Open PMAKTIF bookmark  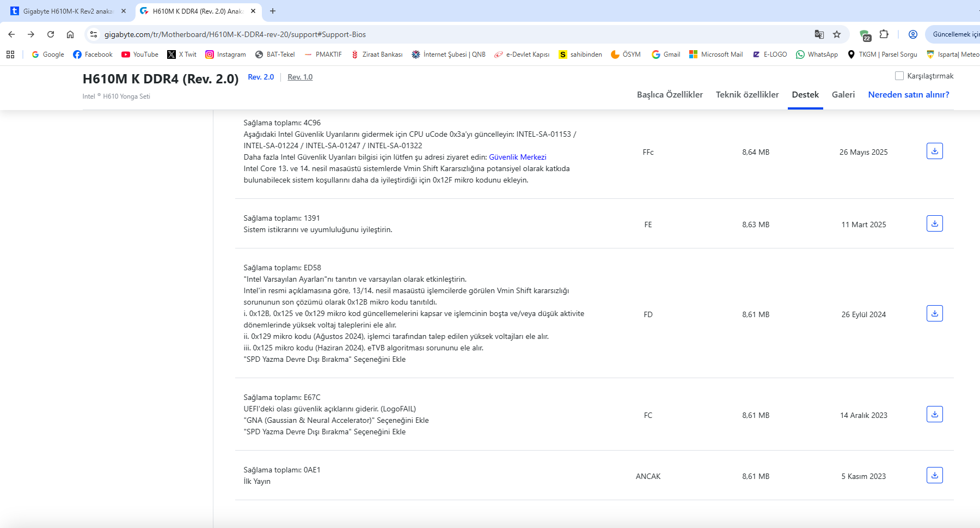[323, 54]
